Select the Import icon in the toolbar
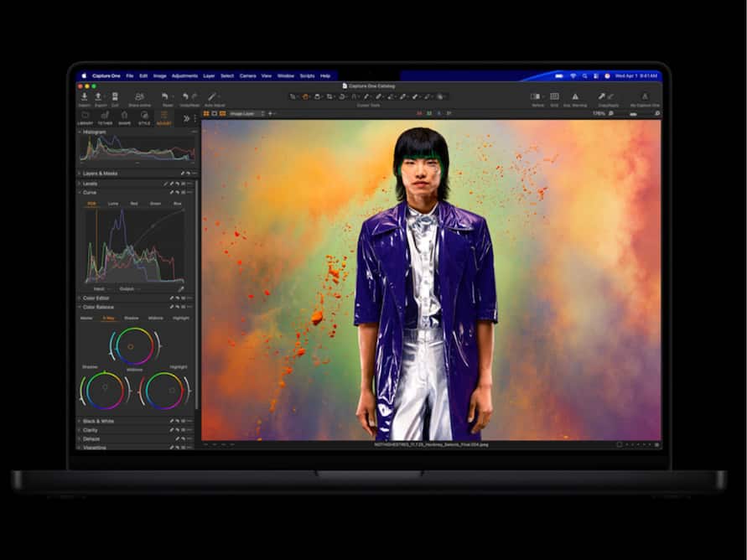Viewport: 747px width, 560px height. tap(85, 96)
